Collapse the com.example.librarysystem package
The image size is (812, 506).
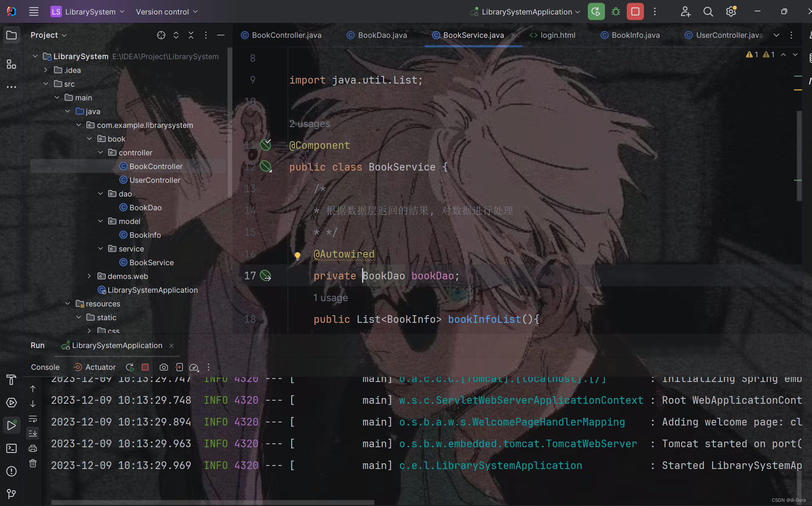[x=79, y=125]
